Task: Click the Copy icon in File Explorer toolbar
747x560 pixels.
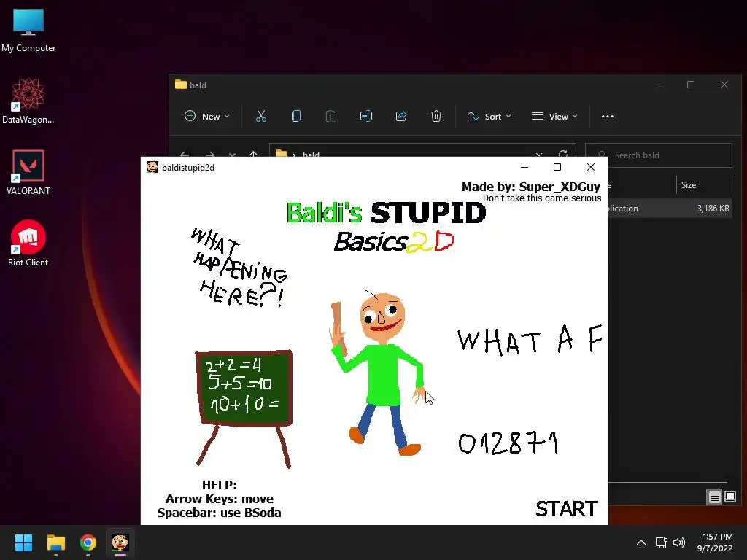Action: click(x=296, y=116)
